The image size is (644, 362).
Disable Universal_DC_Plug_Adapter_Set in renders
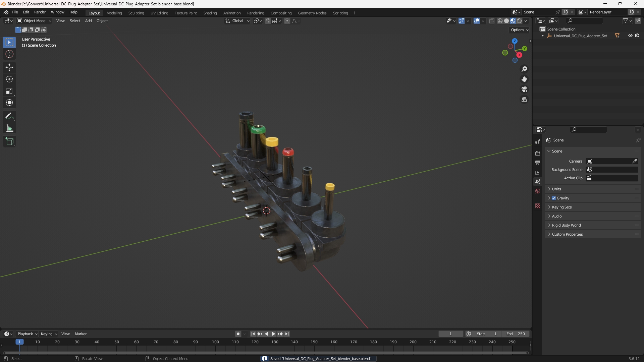637,36
